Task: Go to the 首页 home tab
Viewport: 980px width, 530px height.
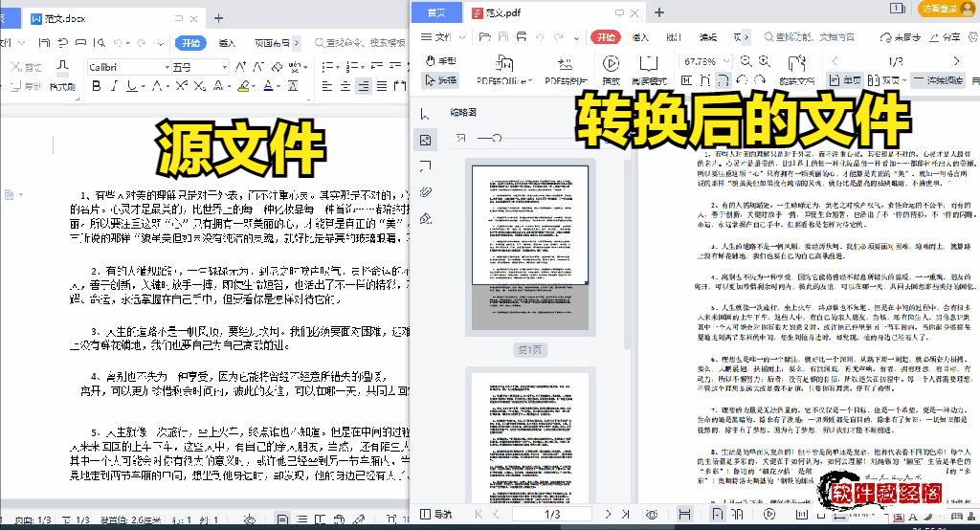Action: [x=436, y=12]
